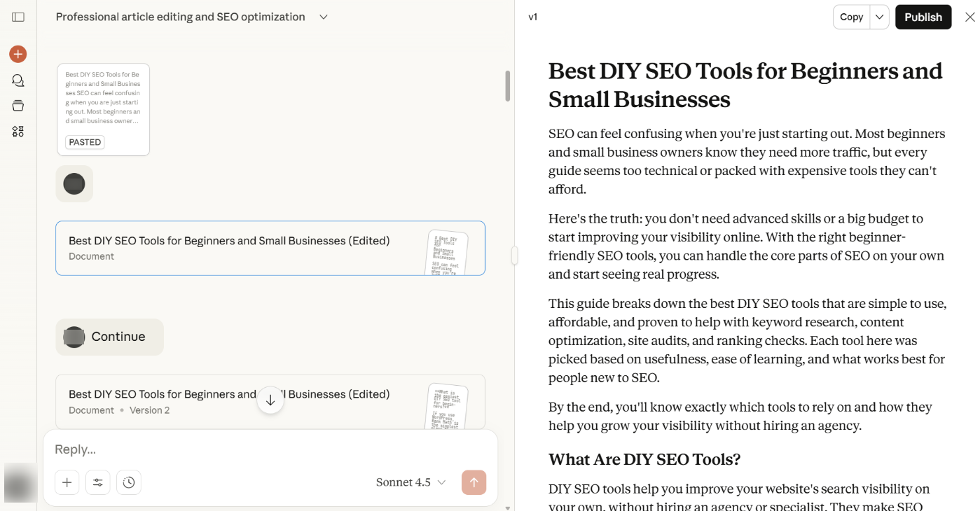Click the PASTED text attachment thumbnail

click(104, 109)
